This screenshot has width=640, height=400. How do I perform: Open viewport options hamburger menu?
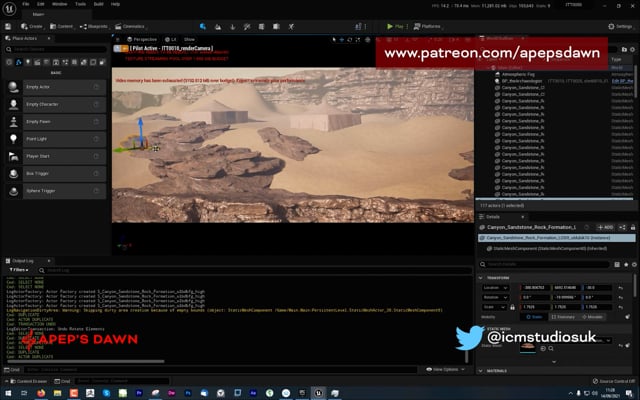tap(118, 40)
